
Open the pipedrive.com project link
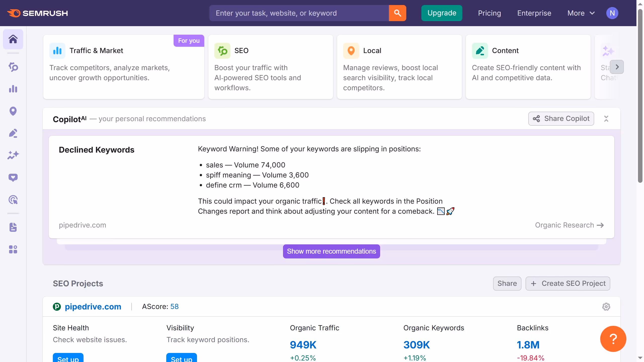[x=93, y=306]
